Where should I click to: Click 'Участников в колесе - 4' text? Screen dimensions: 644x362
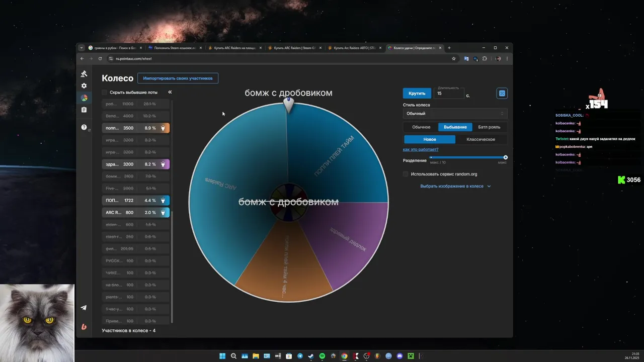coord(128,330)
